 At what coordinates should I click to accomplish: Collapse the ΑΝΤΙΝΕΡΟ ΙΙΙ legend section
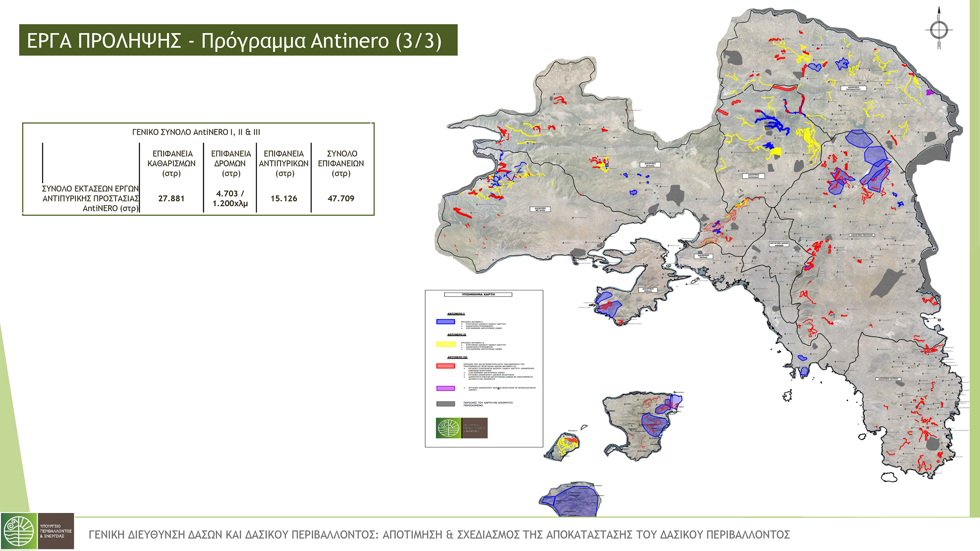[457, 357]
